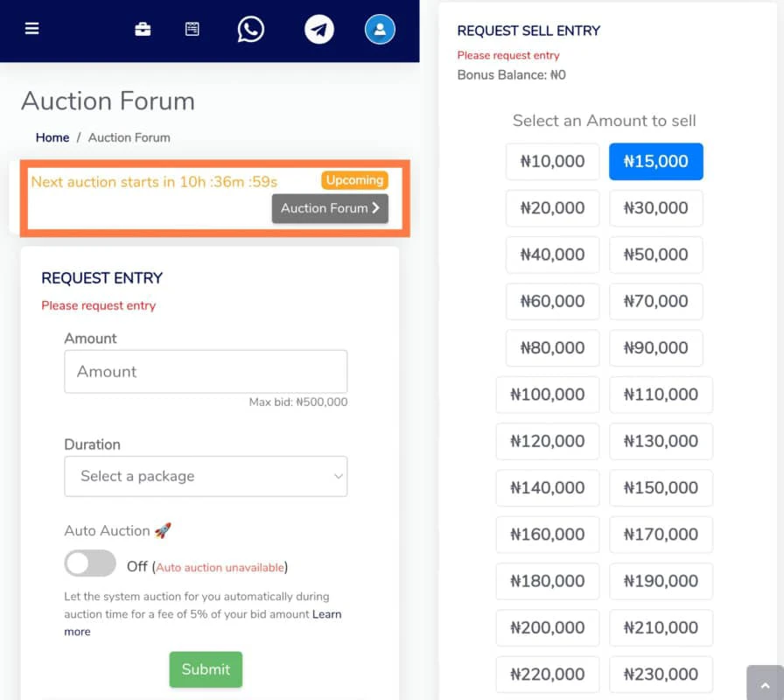Select ₦10,000 amount to sell
The height and width of the screenshot is (700, 784).
point(552,162)
